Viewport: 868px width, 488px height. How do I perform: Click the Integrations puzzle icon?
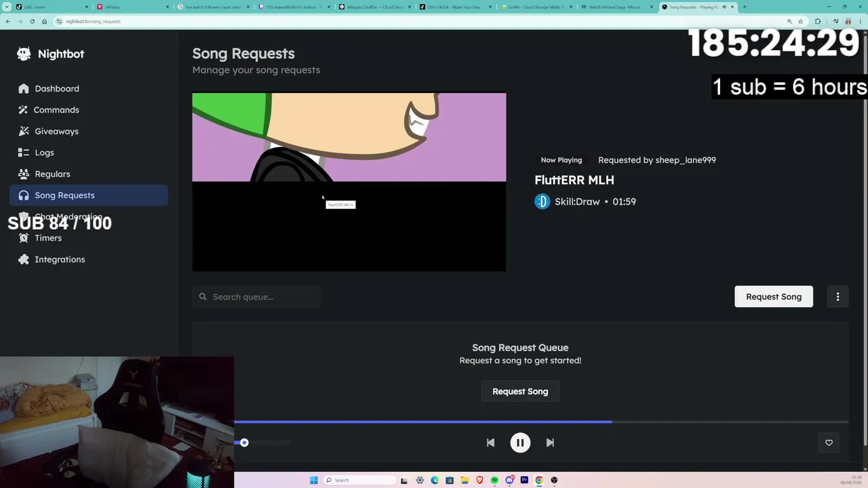pyautogui.click(x=24, y=260)
